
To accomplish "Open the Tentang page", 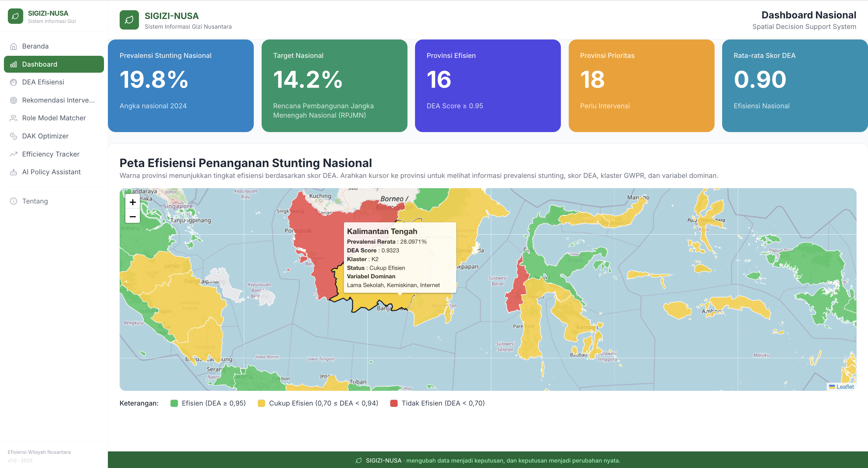I will click(54, 201).
